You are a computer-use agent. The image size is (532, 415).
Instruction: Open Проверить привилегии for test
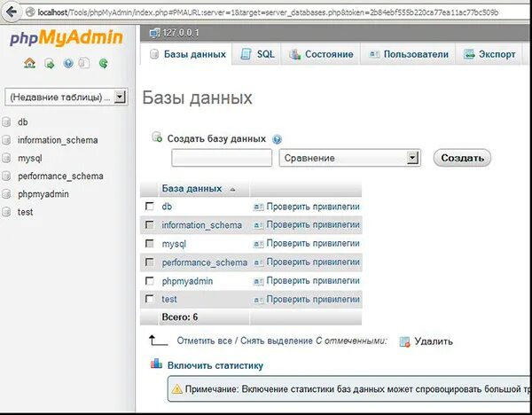pyautogui.click(x=313, y=300)
